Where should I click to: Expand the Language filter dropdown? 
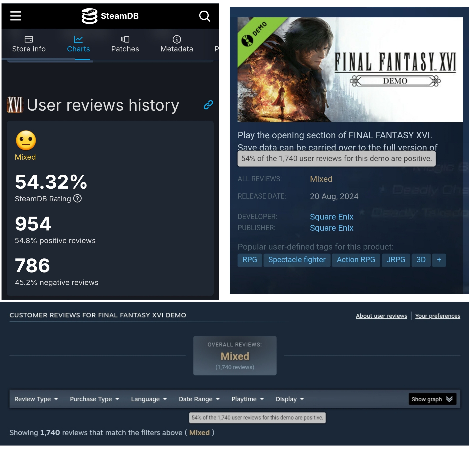tap(149, 399)
